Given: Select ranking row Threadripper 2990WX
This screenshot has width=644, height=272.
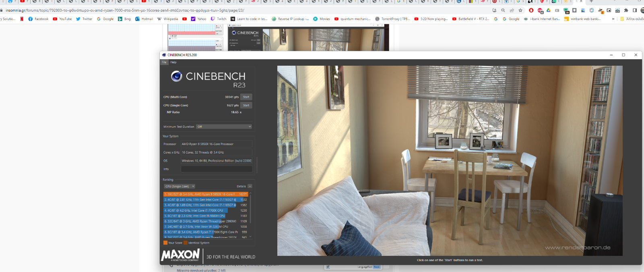Looking at the screenshot, I should pyautogui.click(x=206, y=221).
